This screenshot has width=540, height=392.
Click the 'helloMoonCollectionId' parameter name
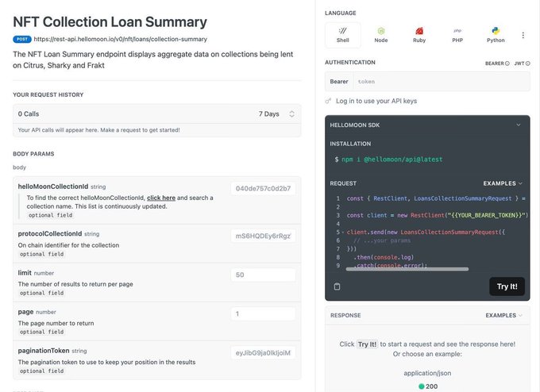click(x=53, y=186)
